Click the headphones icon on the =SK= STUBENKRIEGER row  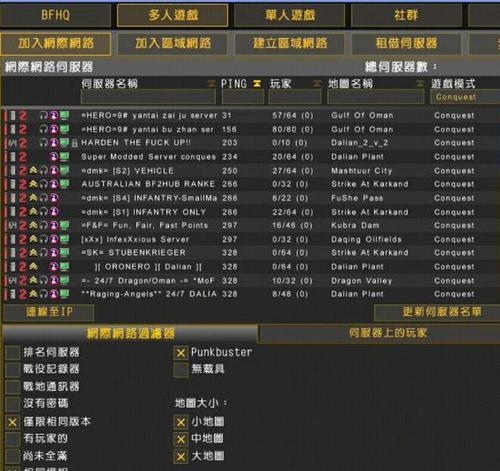point(44,253)
